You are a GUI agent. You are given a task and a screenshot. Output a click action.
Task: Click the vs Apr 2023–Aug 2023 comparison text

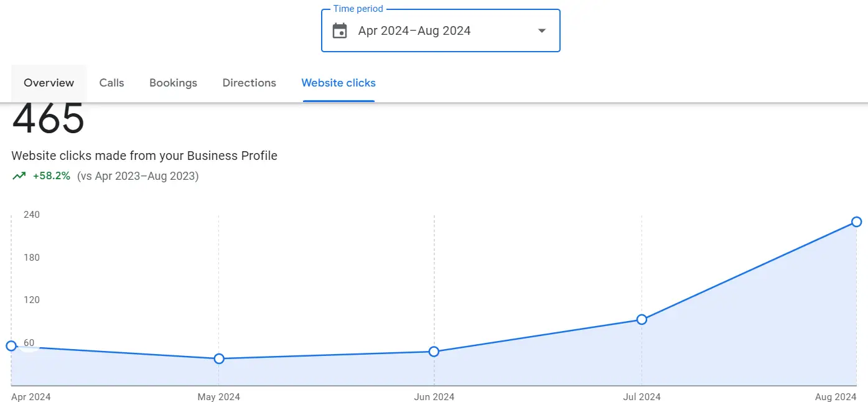[x=138, y=176]
